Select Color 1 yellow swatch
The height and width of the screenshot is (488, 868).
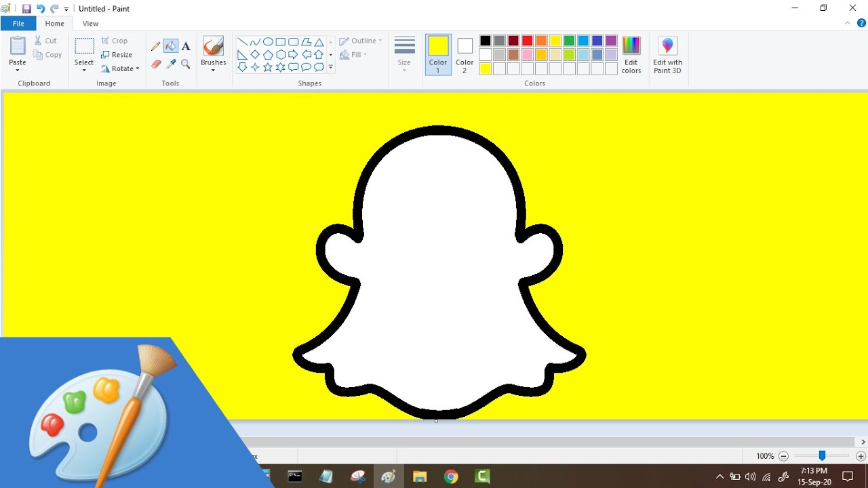tap(438, 54)
